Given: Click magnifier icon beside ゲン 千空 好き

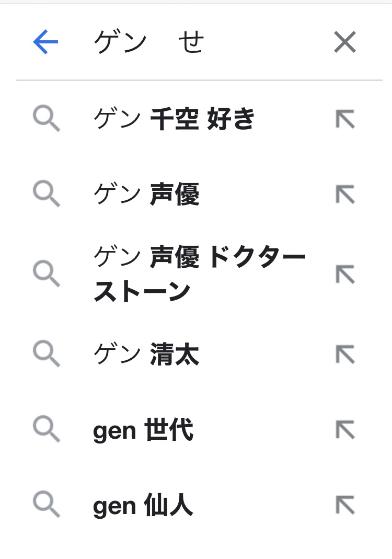Looking at the screenshot, I should point(47,120).
